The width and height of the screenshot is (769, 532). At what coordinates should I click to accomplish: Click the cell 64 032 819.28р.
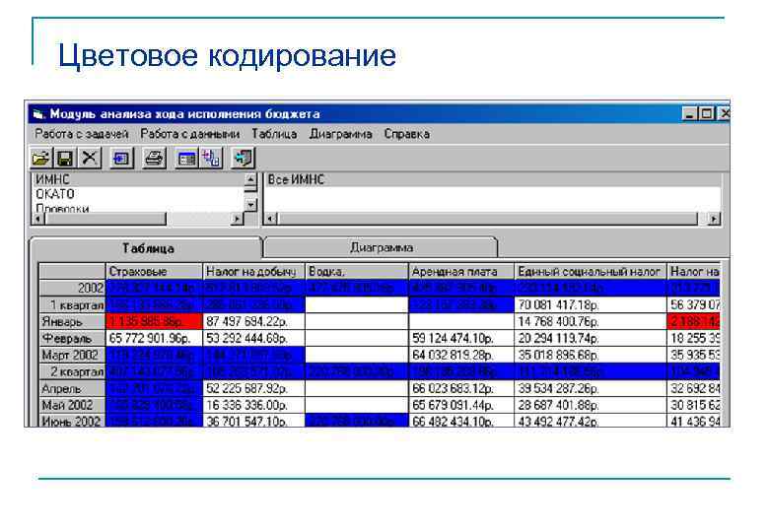[461, 355]
